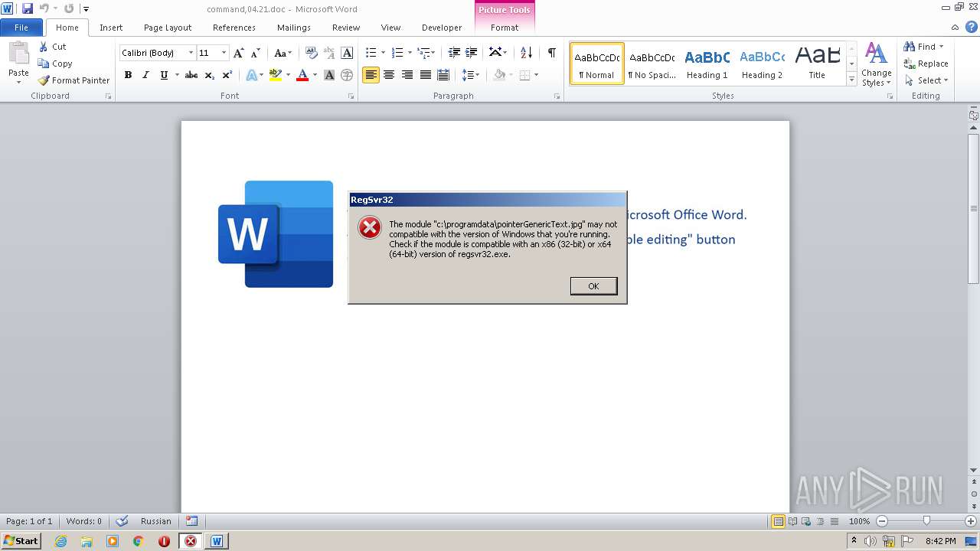Open Word Help question mark
Image resolution: width=980 pixels, height=551 pixels.
pyautogui.click(x=972, y=28)
